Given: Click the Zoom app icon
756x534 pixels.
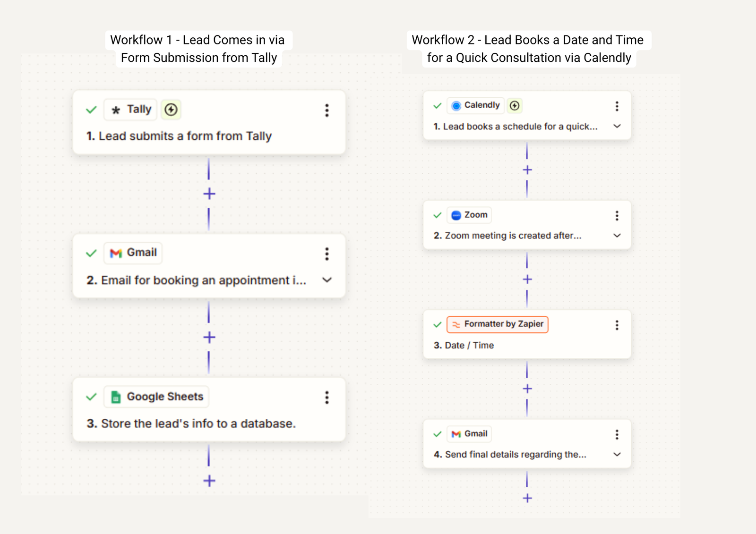Looking at the screenshot, I should [456, 215].
